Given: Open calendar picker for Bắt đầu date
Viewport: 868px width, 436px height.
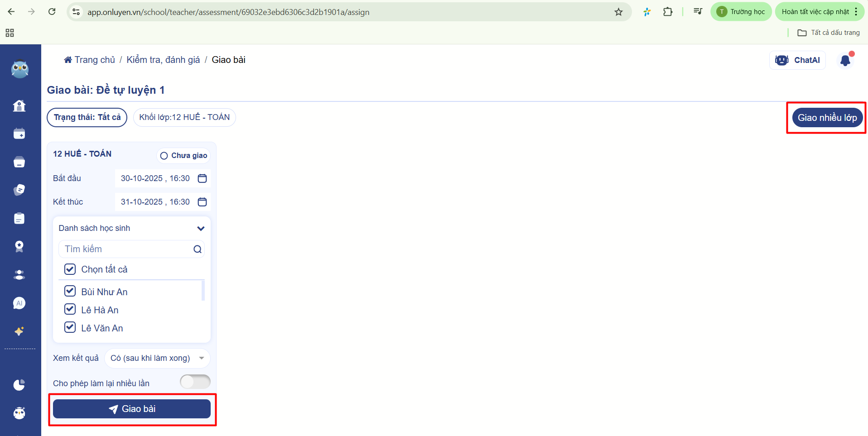Looking at the screenshot, I should (202, 178).
